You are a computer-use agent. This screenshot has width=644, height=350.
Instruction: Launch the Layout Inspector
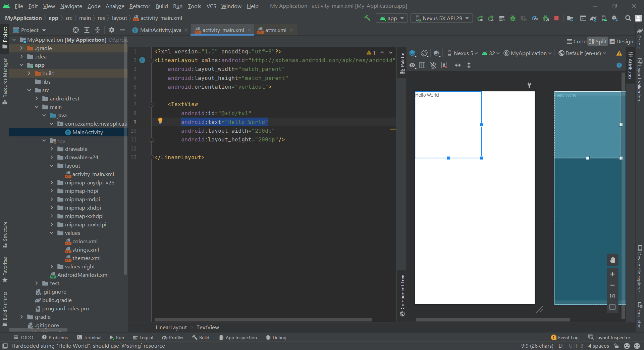point(612,338)
